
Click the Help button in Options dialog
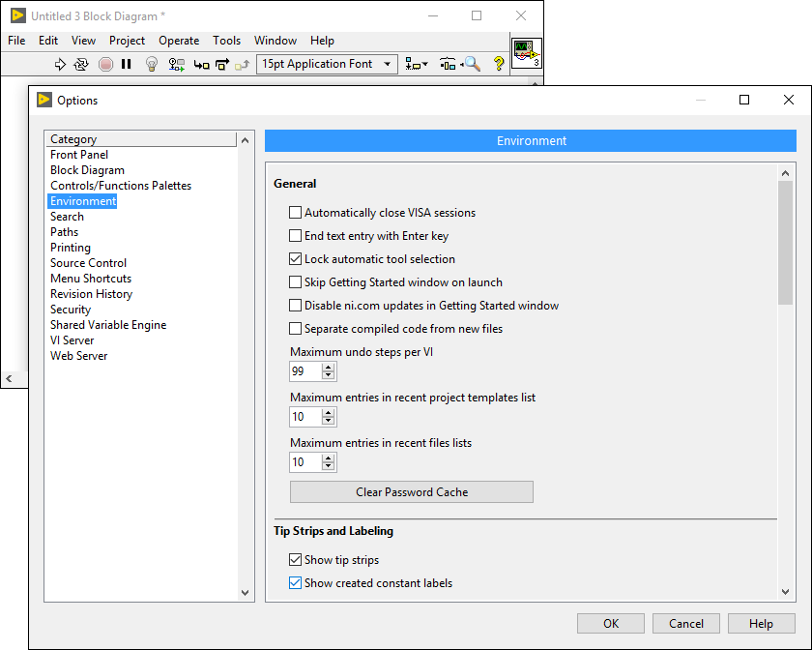pyautogui.click(x=762, y=624)
